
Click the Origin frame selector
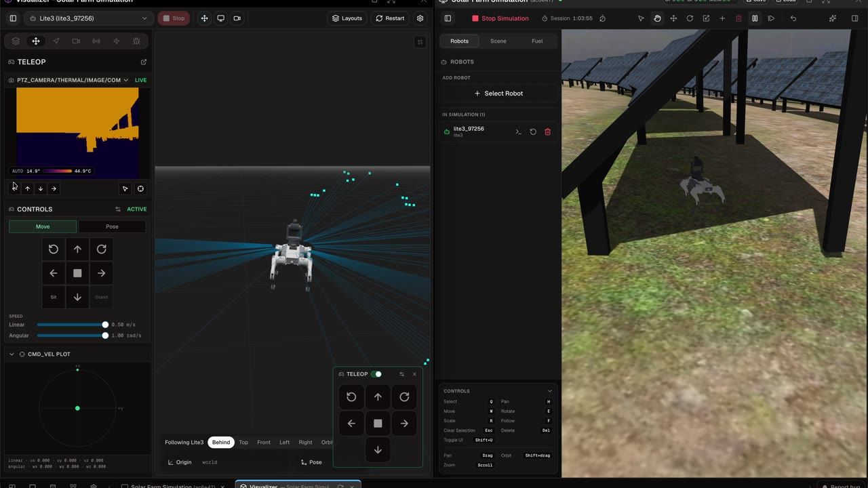point(180,462)
